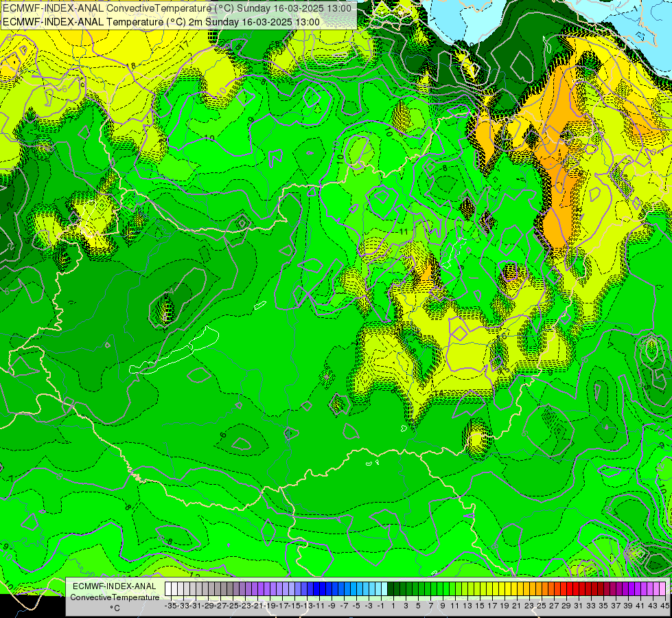Click the contour label 14 on the map
The height and width of the screenshot is (618, 672).
(439, 393)
